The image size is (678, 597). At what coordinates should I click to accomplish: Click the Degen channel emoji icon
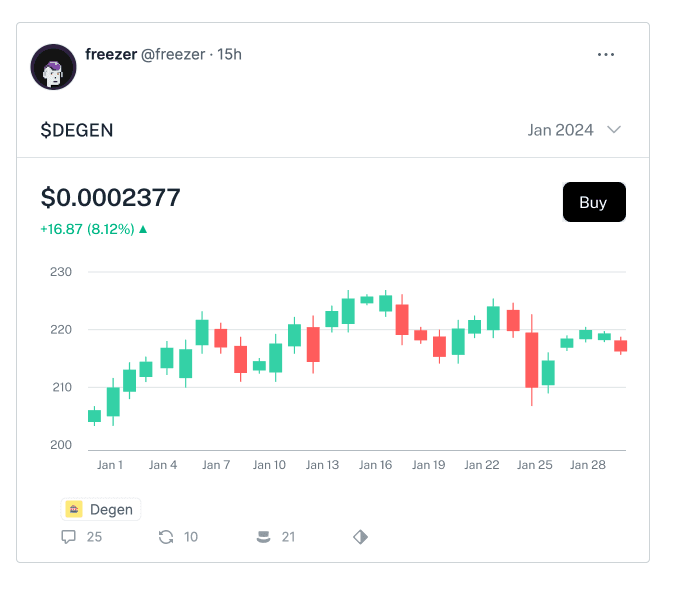pyautogui.click(x=74, y=509)
